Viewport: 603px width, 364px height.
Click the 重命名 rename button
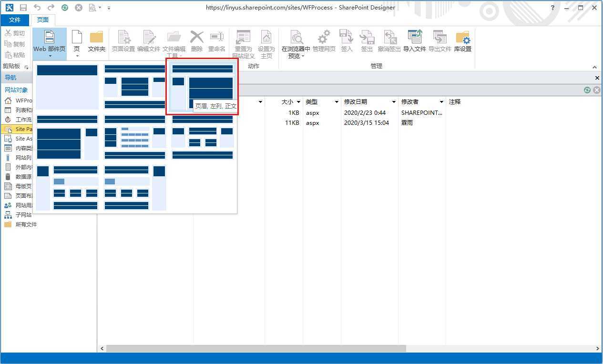click(217, 41)
